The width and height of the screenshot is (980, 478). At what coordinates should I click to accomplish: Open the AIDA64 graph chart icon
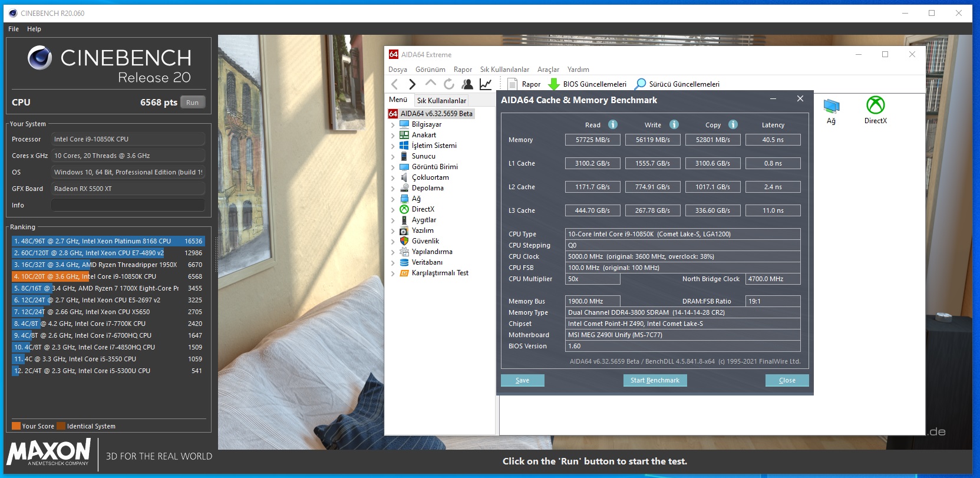click(486, 84)
